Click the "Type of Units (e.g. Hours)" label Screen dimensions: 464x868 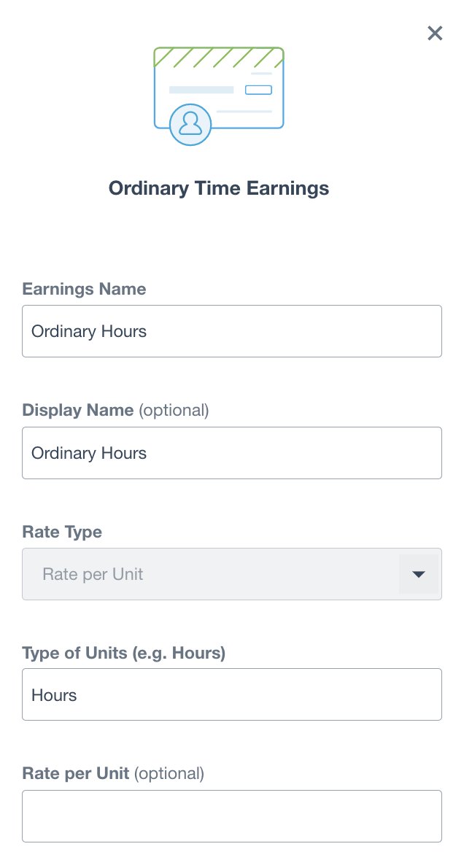pyautogui.click(x=124, y=654)
